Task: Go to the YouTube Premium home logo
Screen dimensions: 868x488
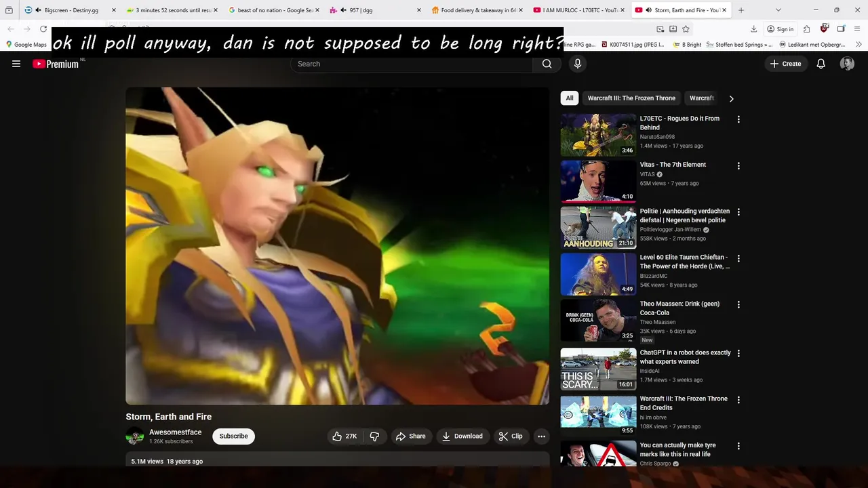Action: point(56,64)
